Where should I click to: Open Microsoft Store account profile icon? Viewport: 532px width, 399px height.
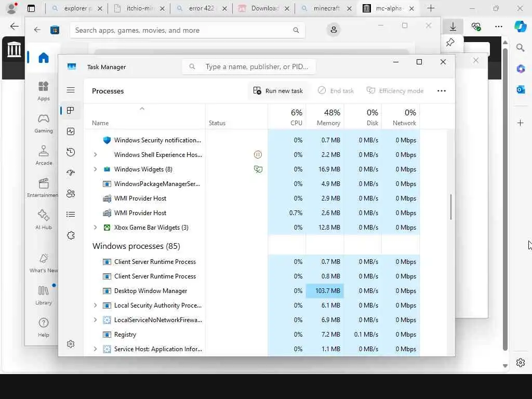(334, 30)
